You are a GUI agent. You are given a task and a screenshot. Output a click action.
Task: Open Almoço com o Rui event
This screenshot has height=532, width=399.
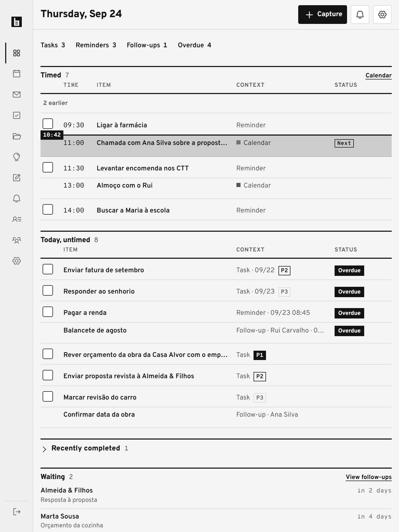216,188
